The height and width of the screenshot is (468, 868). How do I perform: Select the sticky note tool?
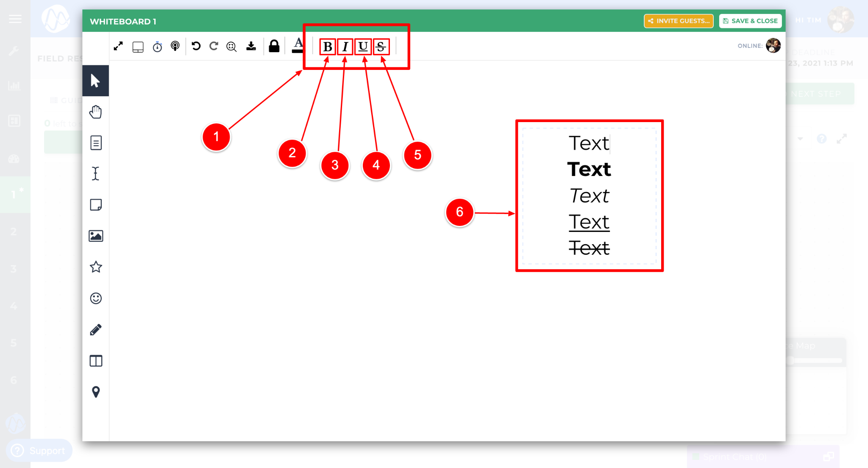tap(96, 205)
